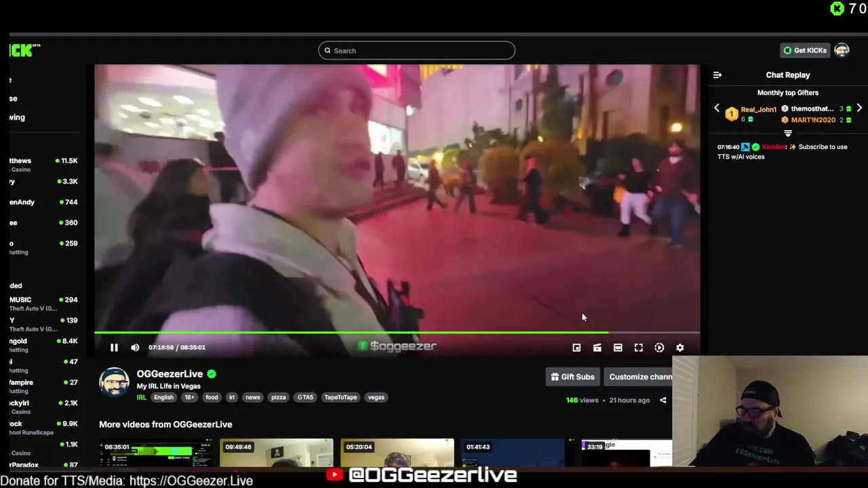This screenshot has height=488, width=868.
Task: Select the food tag
Action: click(x=212, y=398)
